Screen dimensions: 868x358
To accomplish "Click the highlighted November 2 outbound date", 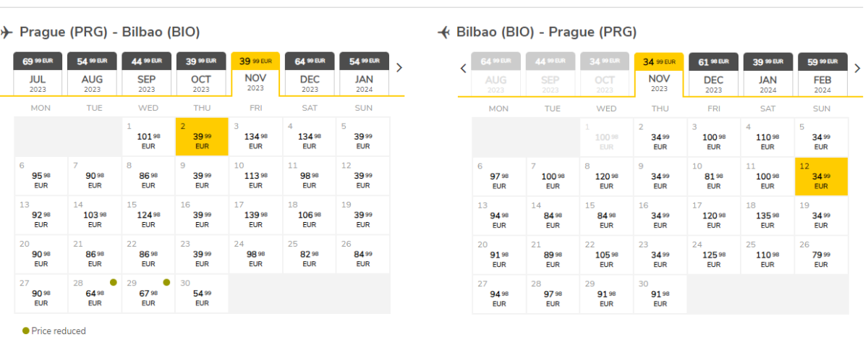I will (202, 137).
